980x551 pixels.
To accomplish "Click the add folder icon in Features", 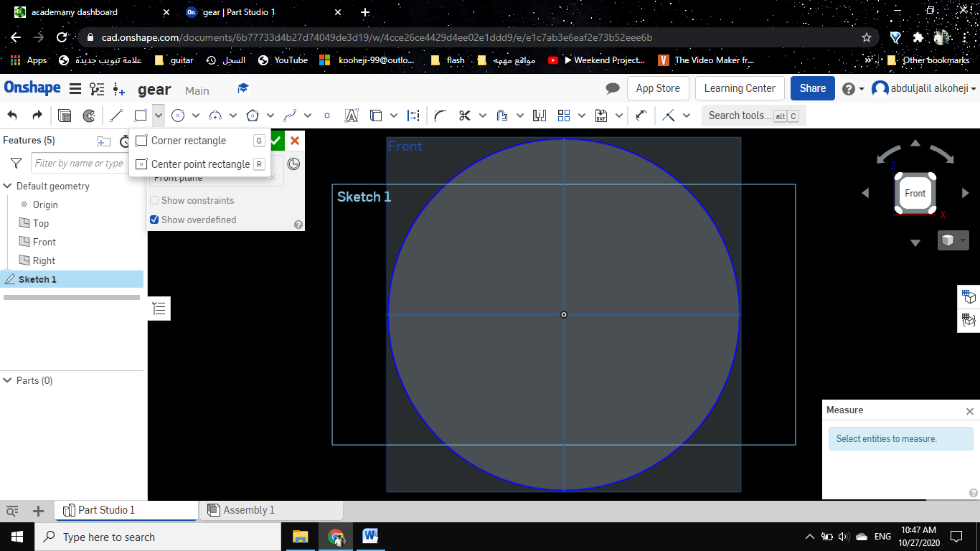I will (x=105, y=141).
